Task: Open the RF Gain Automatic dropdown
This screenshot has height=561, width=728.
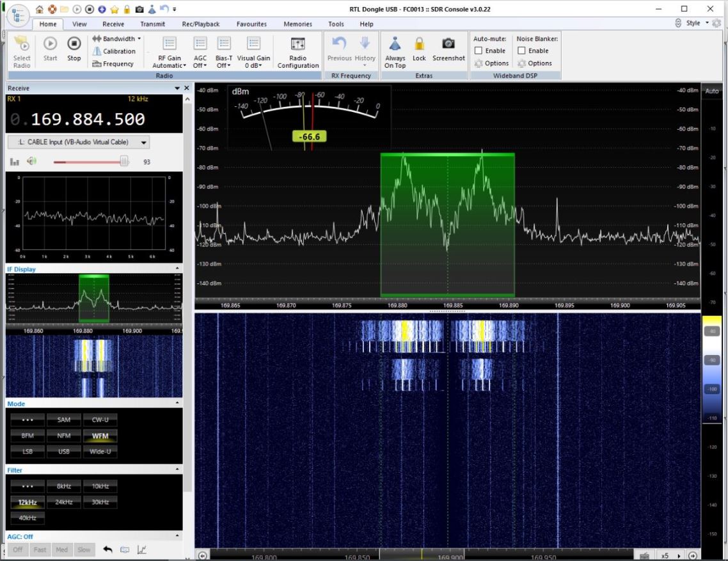Action: coord(170,52)
